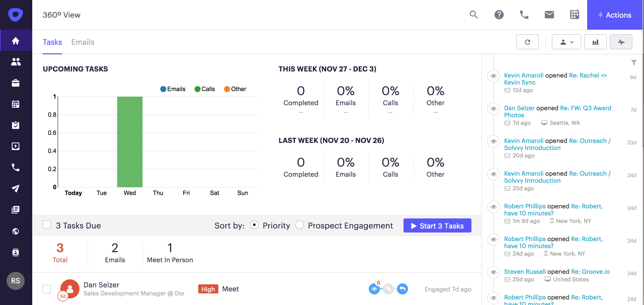This screenshot has width=644, height=305.
Task: Click the Start 3 Tasks button
Action: [437, 225]
